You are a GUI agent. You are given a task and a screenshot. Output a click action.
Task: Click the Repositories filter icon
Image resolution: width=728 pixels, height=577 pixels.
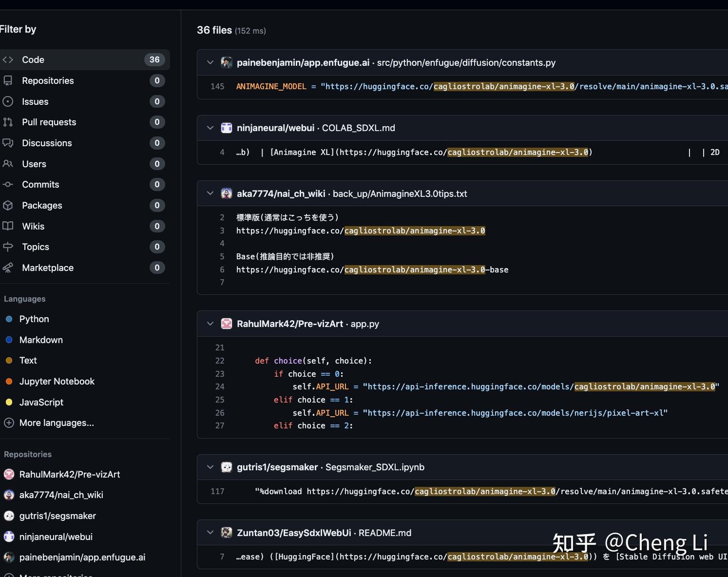click(x=8, y=80)
